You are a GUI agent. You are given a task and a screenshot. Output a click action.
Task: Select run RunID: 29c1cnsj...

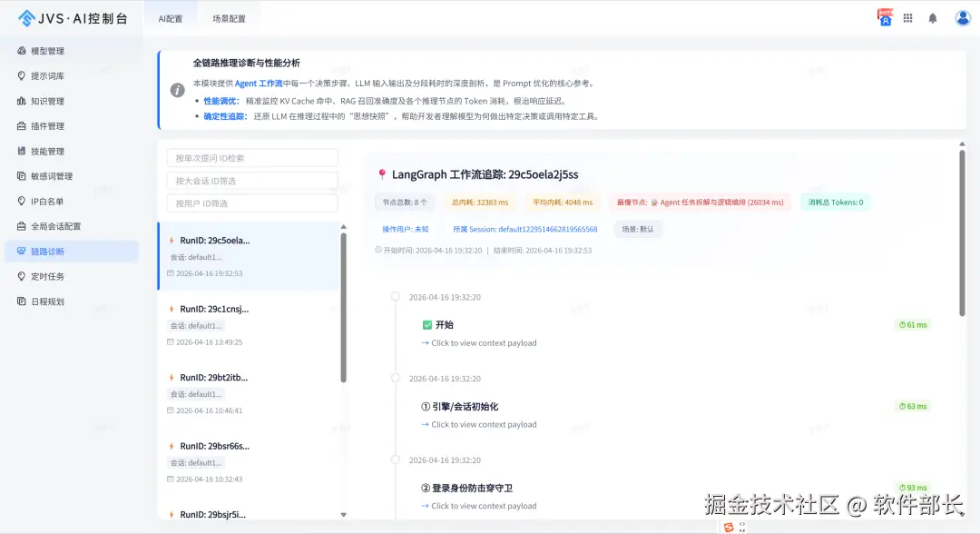click(x=248, y=324)
